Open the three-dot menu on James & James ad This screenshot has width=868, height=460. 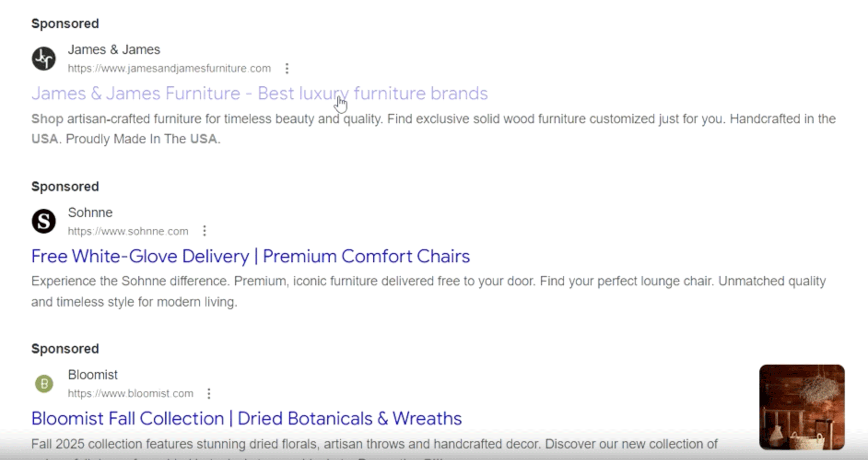pyautogui.click(x=287, y=68)
